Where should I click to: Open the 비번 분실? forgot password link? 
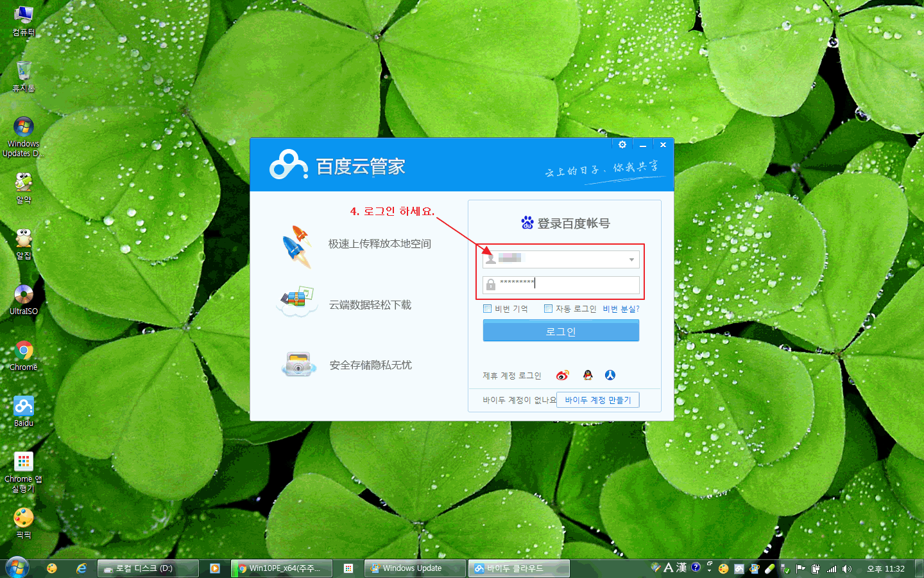click(621, 309)
